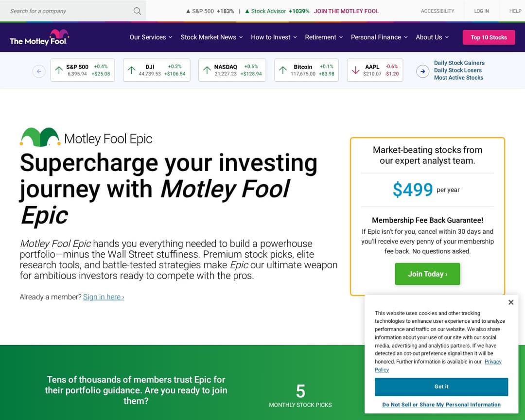Click the Join Today button
The width and height of the screenshot is (525, 420).
(427, 274)
